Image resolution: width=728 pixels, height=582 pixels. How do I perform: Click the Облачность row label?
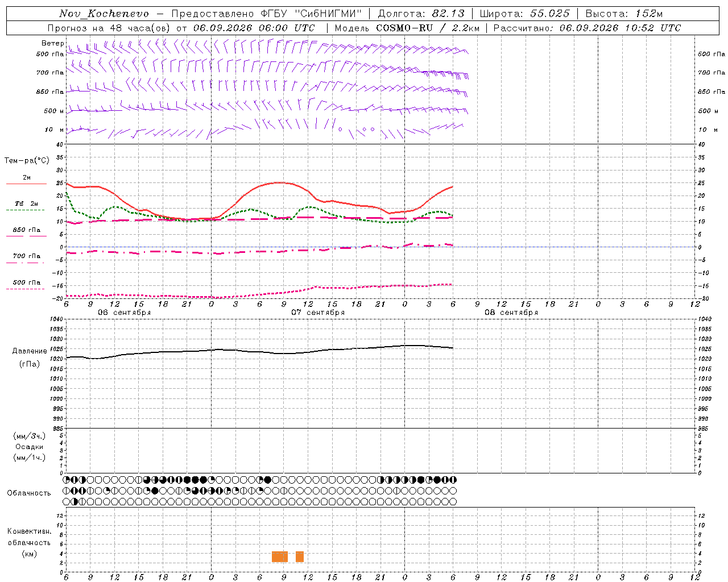coord(29,493)
